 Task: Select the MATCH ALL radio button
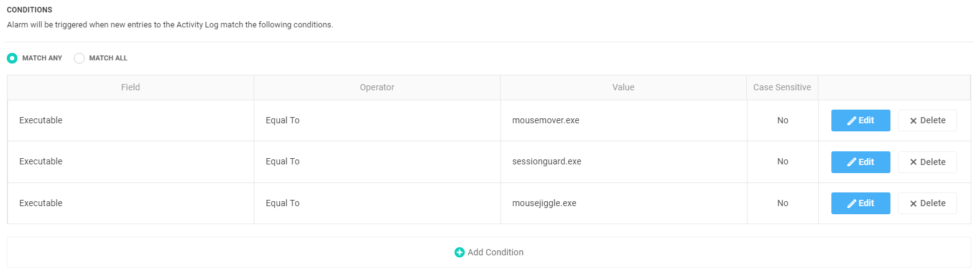(x=79, y=58)
